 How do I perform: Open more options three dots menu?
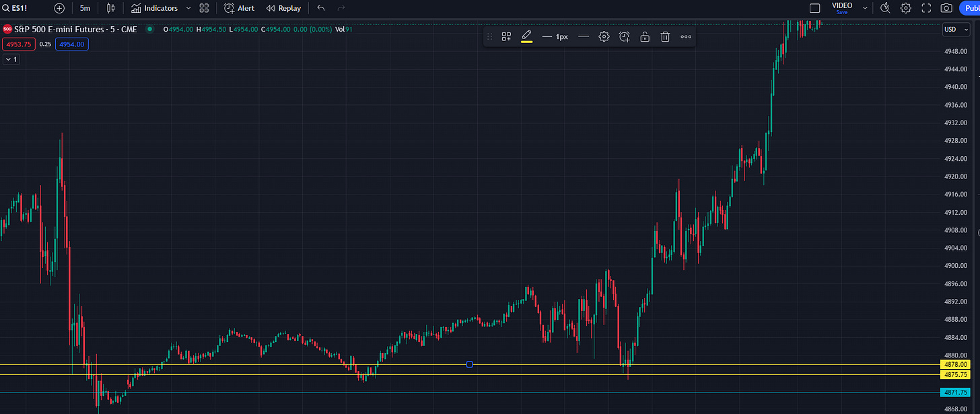(686, 37)
